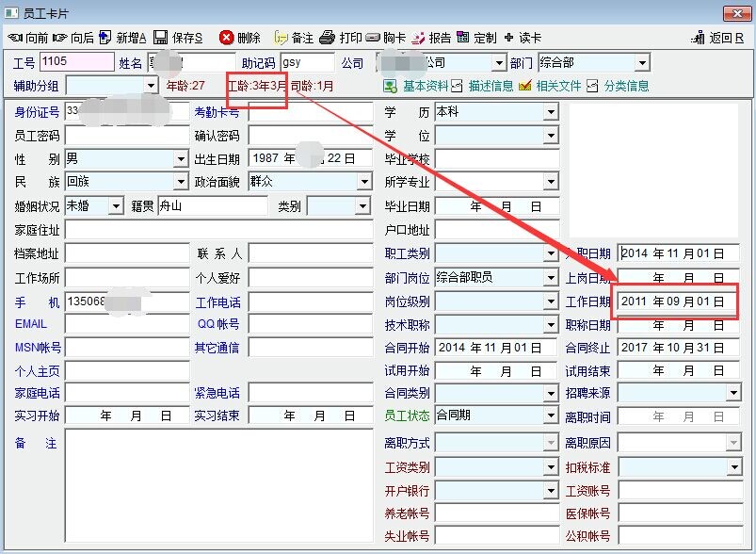
Task: Save the record with 保存 icon
Action: 161,38
